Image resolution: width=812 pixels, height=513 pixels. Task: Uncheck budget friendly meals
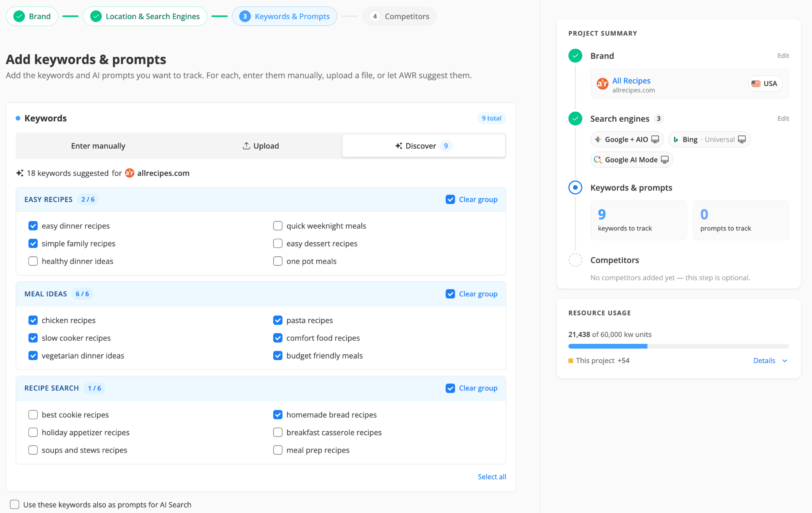coord(278,356)
